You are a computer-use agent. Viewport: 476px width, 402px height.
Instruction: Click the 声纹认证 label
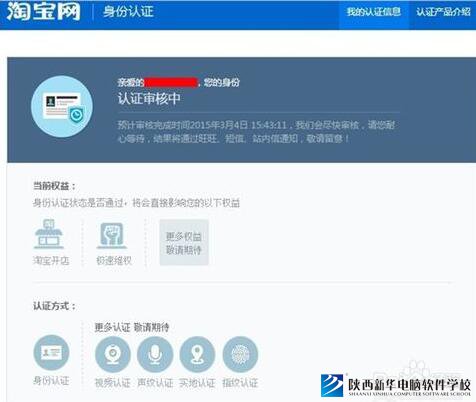(155, 383)
